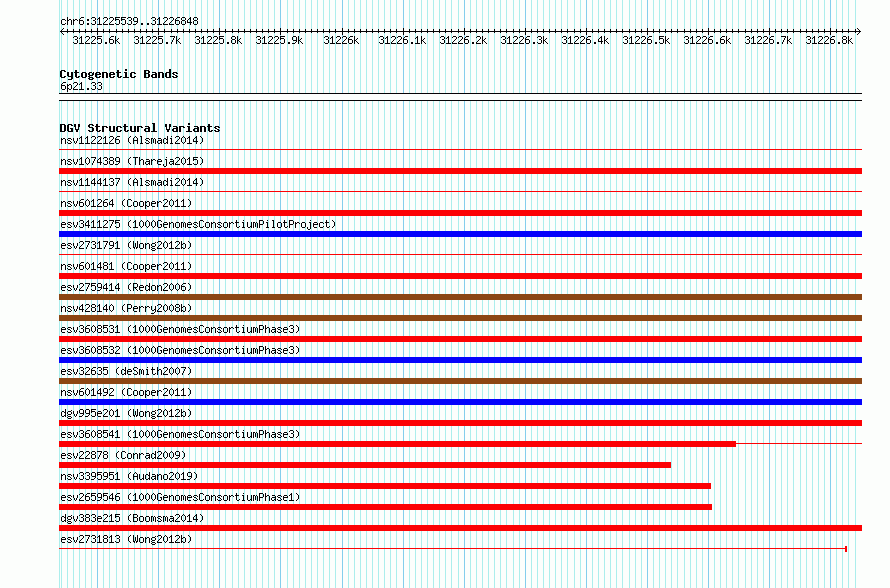Screen dimensions: 890x588
Task: Click the nsv1122126 (Alsmadi2014) variant label
Action: [x=132, y=140]
